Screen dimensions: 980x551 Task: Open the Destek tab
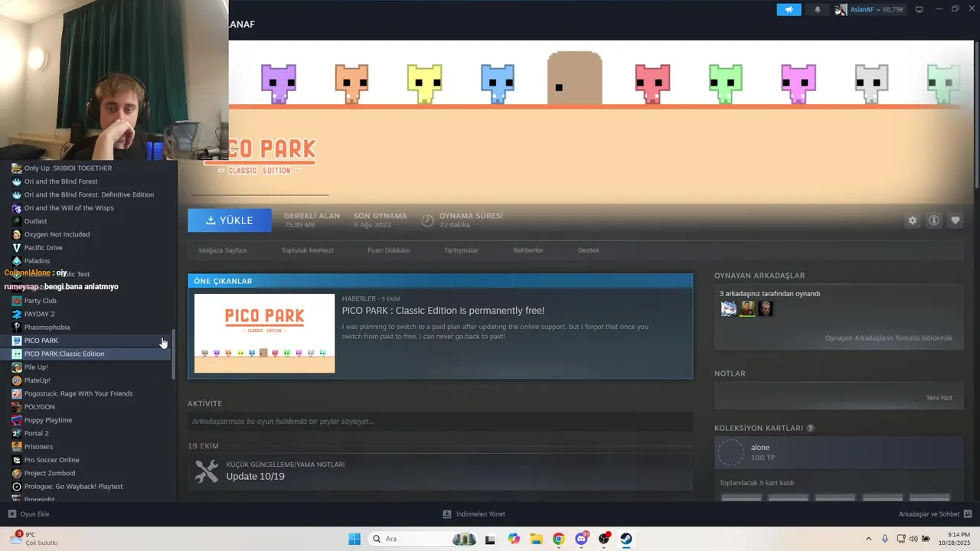click(x=588, y=250)
